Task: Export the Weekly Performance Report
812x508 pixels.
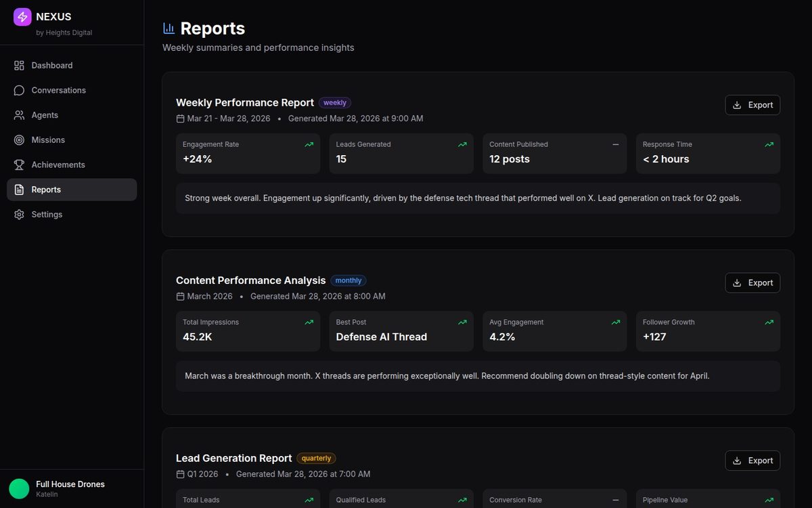Action: click(752, 105)
